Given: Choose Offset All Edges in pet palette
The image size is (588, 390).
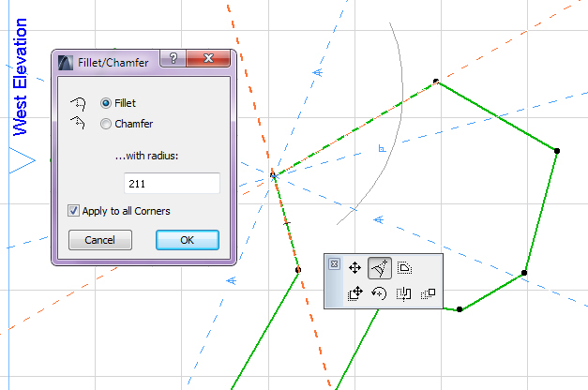Looking at the screenshot, I should point(404,268).
